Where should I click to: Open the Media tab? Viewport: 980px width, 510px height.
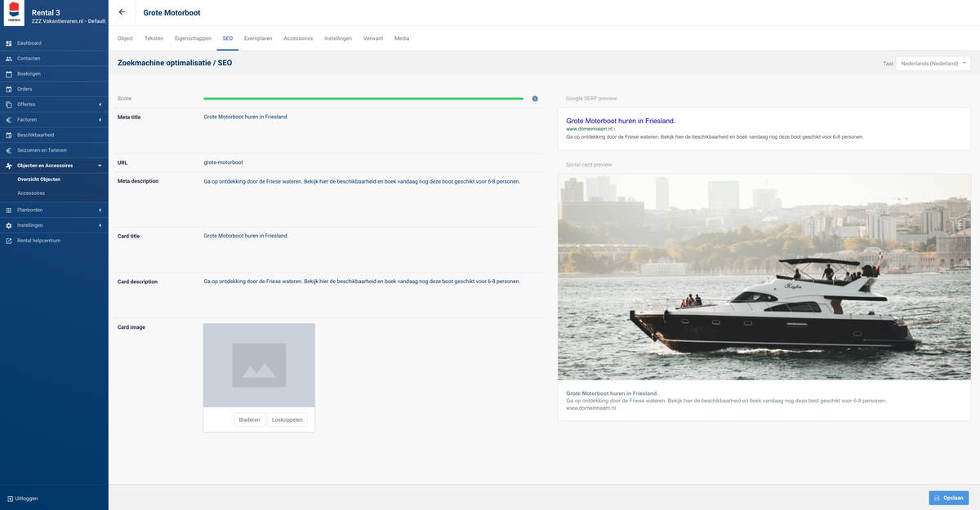click(x=402, y=38)
